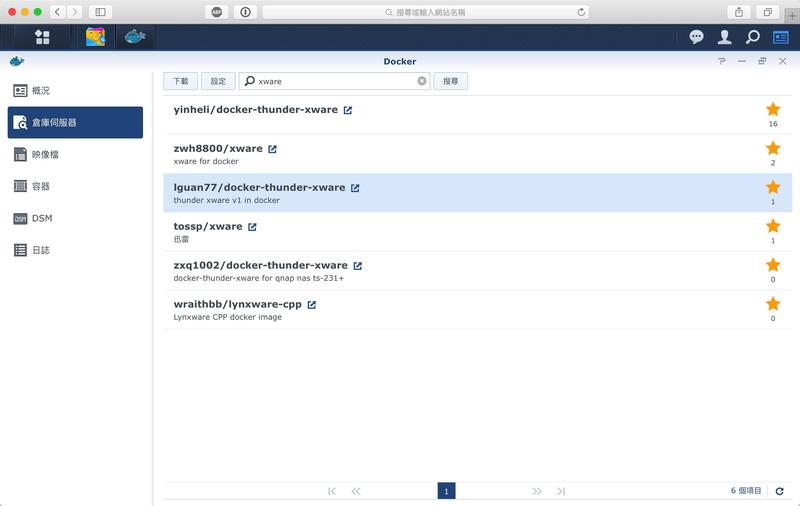800x506 pixels.
Task: Reload the page in Safari
Action: point(581,12)
